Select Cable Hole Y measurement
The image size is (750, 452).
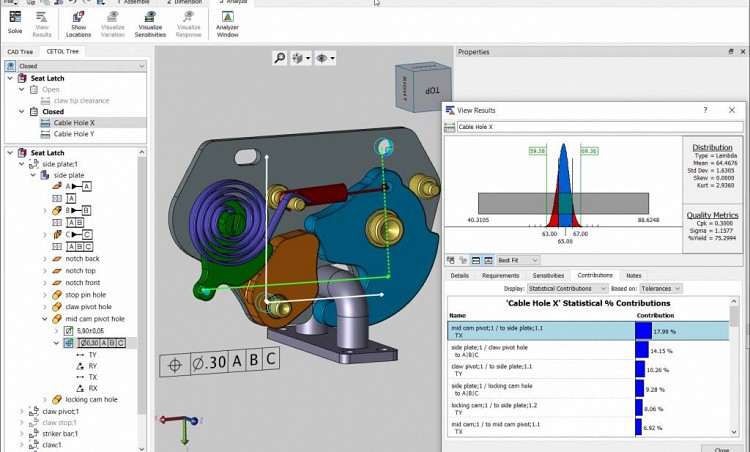pos(74,133)
